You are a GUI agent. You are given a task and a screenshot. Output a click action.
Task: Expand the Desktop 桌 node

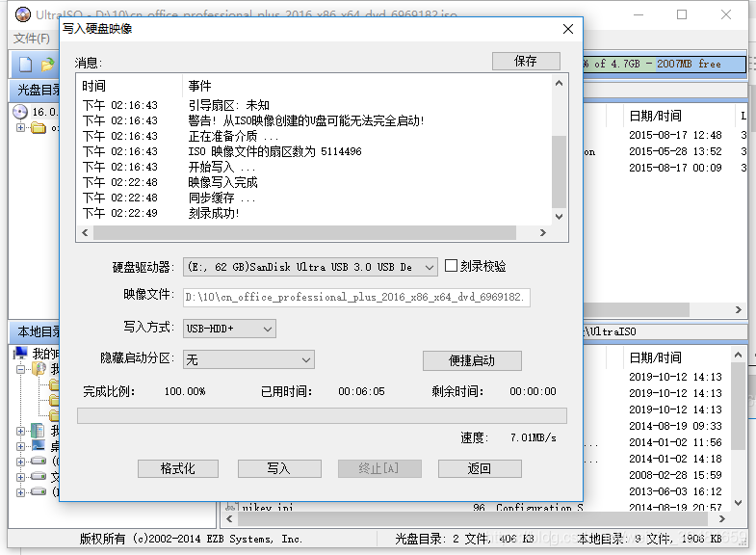pos(20,446)
